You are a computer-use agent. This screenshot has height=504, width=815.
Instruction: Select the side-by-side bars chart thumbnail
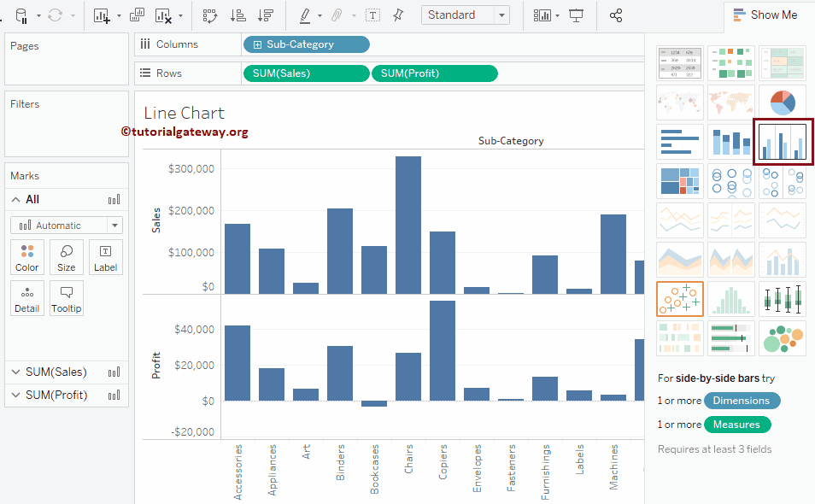(x=783, y=142)
